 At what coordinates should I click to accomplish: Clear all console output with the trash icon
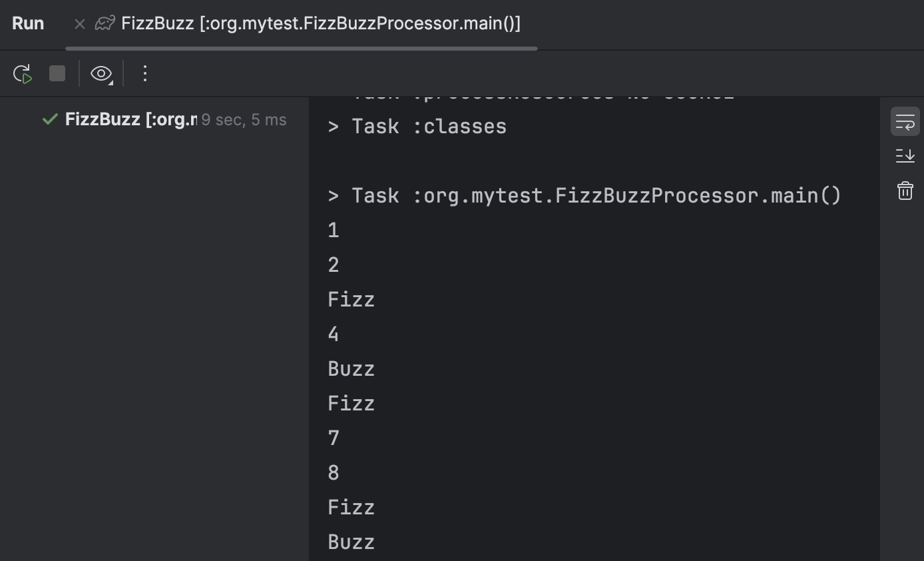pyautogui.click(x=905, y=191)
